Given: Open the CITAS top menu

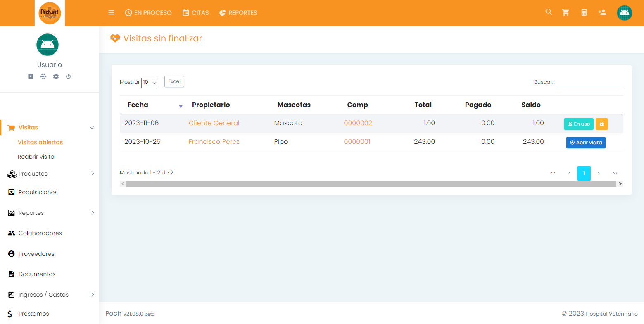Looking at the screenshot, I should [x=195, y=13].
